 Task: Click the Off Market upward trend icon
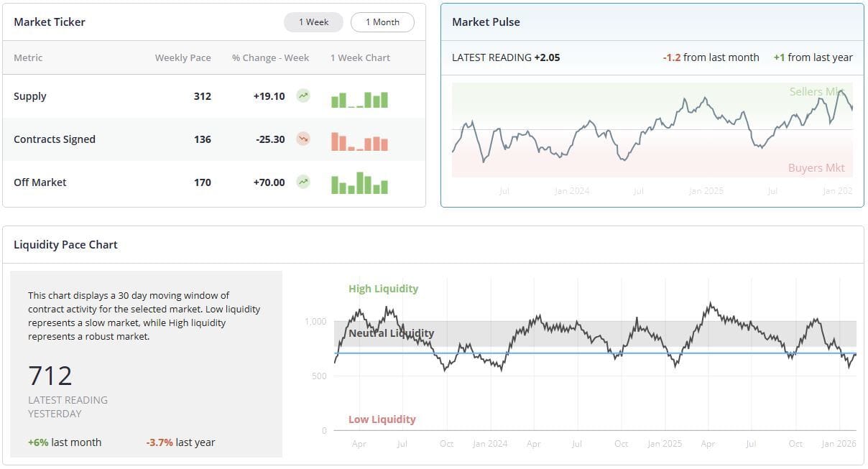coord(303,182)
